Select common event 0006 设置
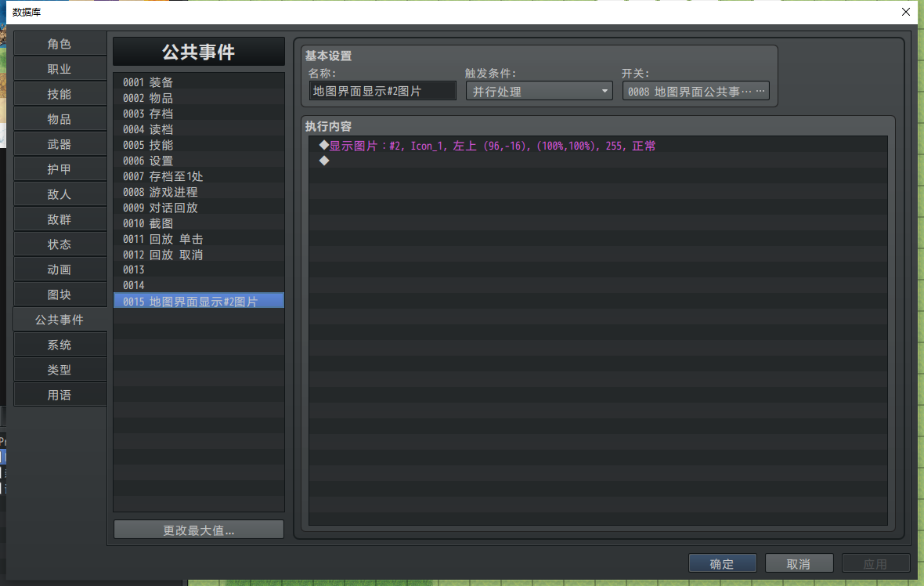Image resolution: width=924 pixels, height=586 pixels. [199, 161]
